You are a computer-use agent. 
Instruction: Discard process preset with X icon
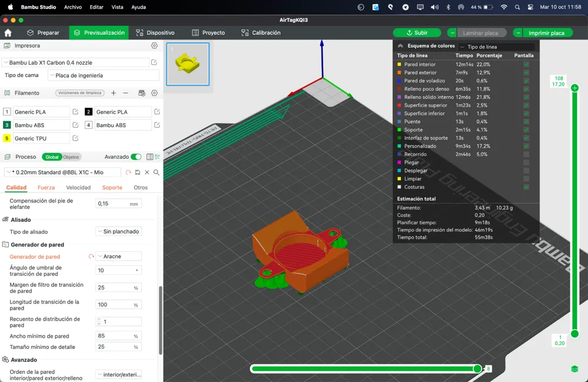click(147, 172)
